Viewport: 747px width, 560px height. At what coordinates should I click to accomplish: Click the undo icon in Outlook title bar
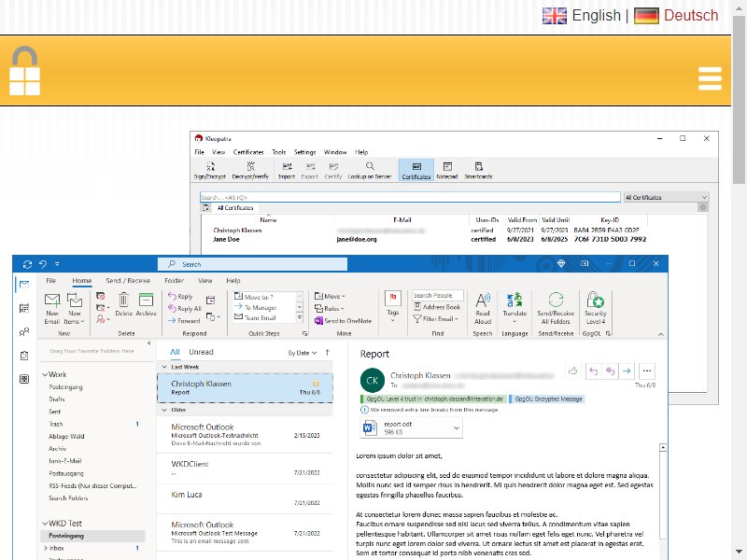pos(42,264)
